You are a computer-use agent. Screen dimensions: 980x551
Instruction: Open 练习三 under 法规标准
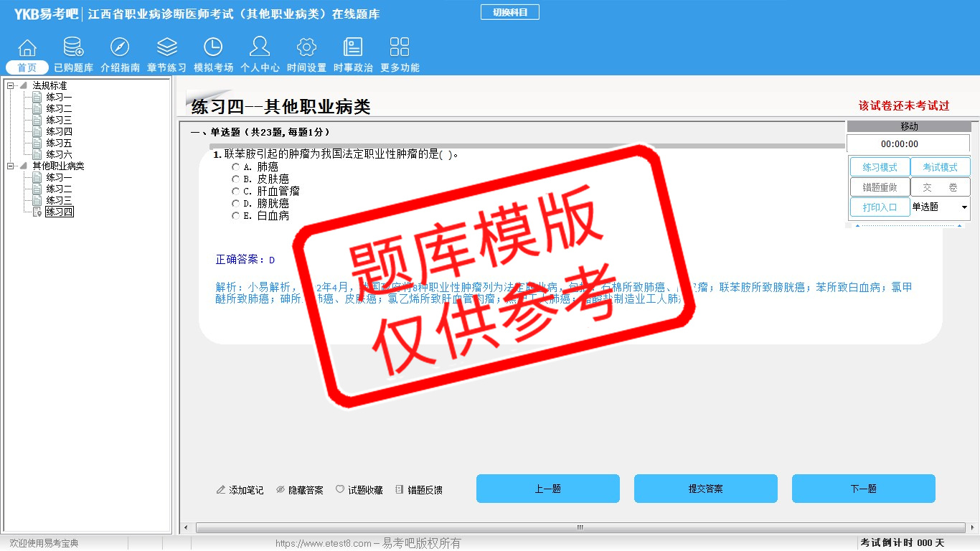(x=59, y=121)
